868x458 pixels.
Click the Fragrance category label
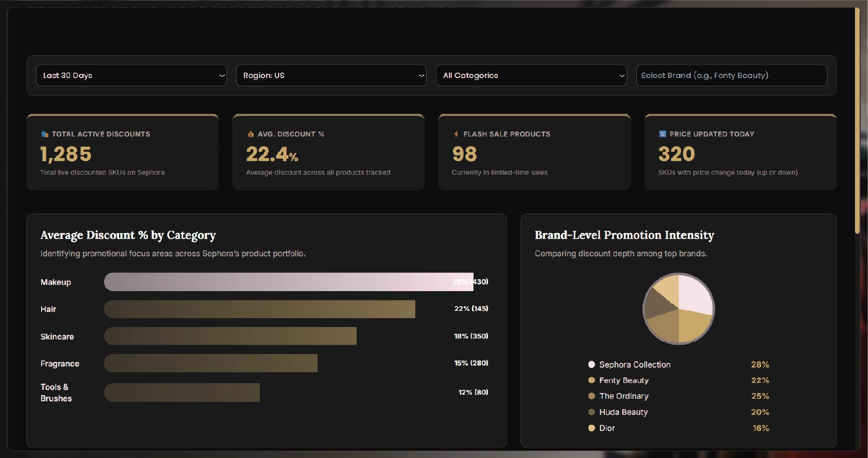point(60,364)
